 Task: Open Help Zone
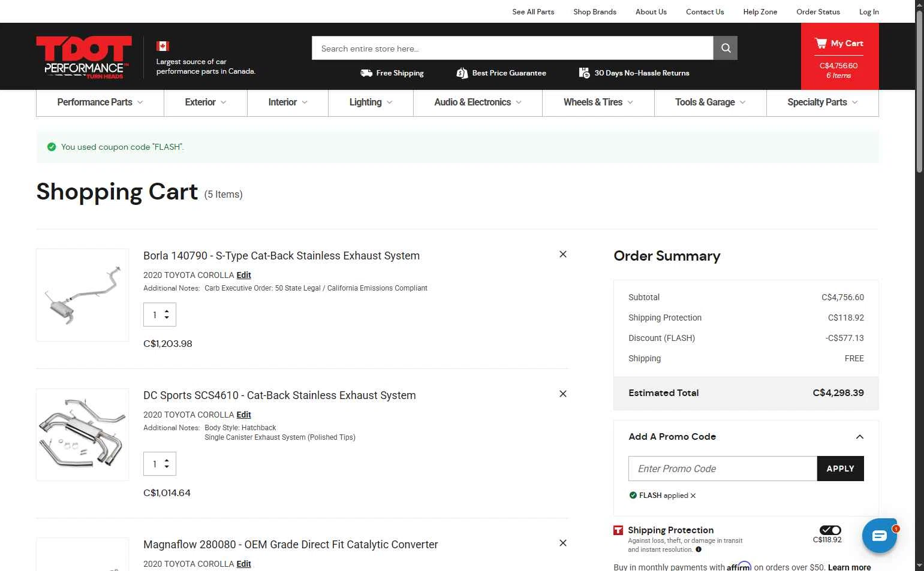(760, 11)
